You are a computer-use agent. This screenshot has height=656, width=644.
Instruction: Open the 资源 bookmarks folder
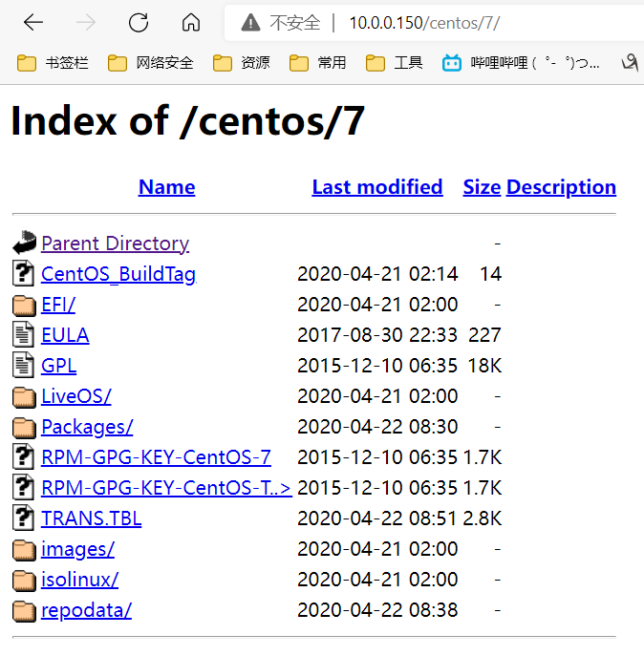pyautogui.click(x=242, y=63)
